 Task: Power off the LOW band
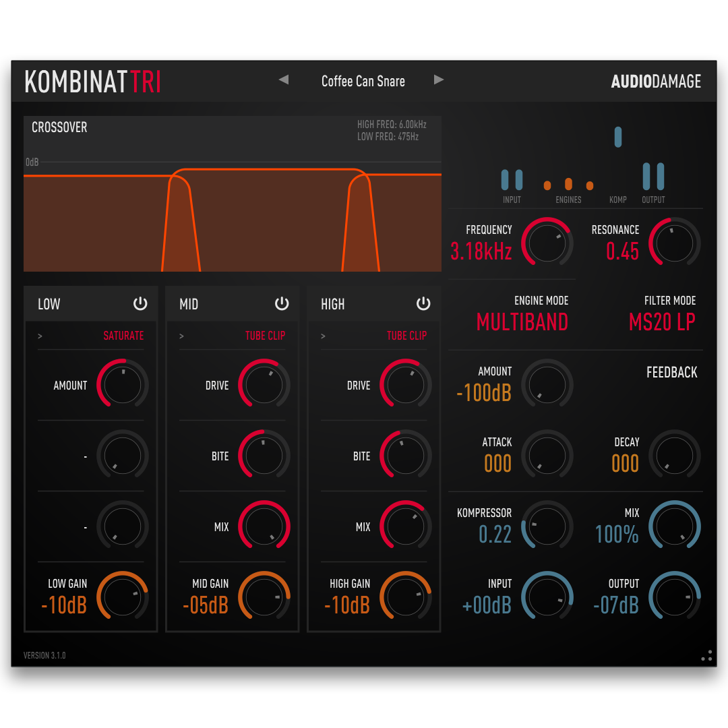click(x=140, y=304)
